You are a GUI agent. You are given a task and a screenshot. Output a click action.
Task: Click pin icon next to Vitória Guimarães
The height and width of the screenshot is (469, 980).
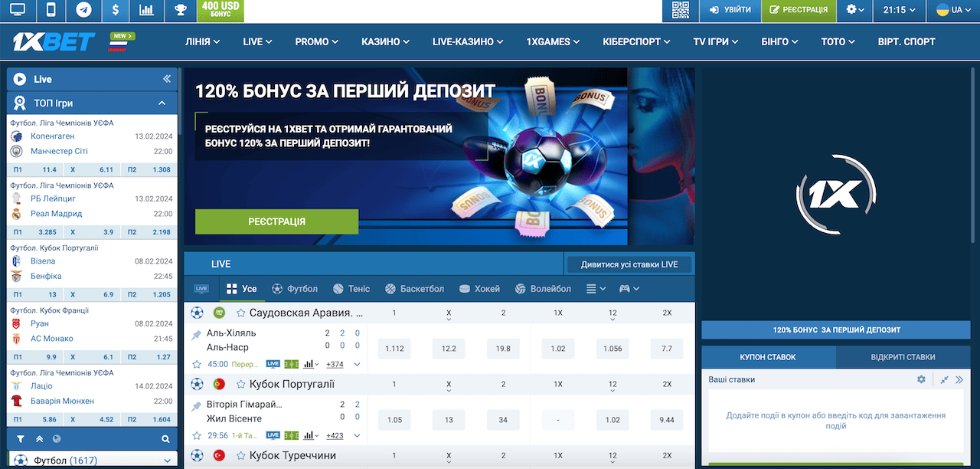(x=196, y=405)
